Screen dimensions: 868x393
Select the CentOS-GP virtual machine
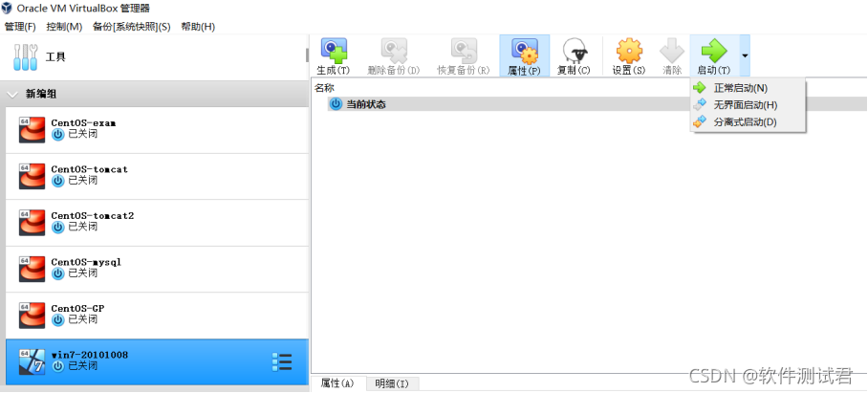(x=157, y=316)
